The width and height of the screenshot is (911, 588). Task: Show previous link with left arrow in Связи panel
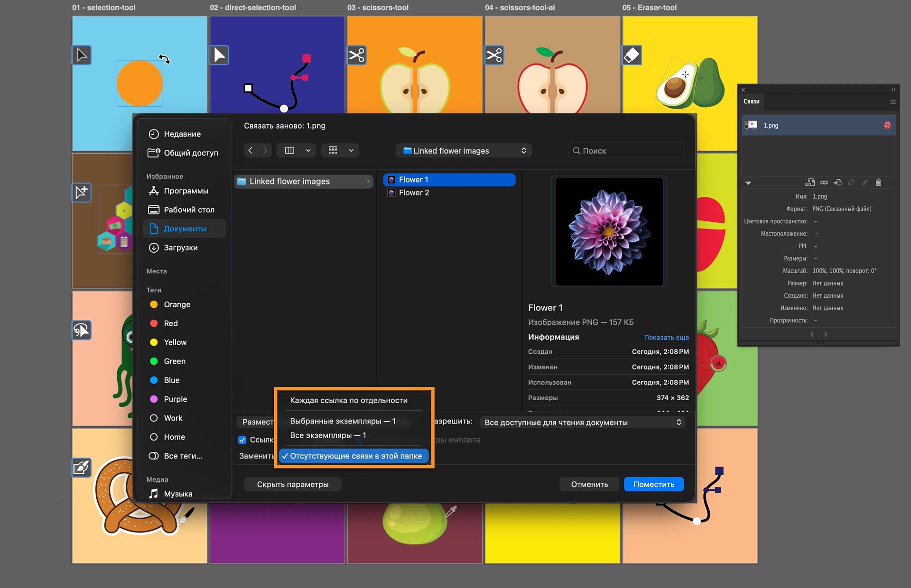[812, 334]
